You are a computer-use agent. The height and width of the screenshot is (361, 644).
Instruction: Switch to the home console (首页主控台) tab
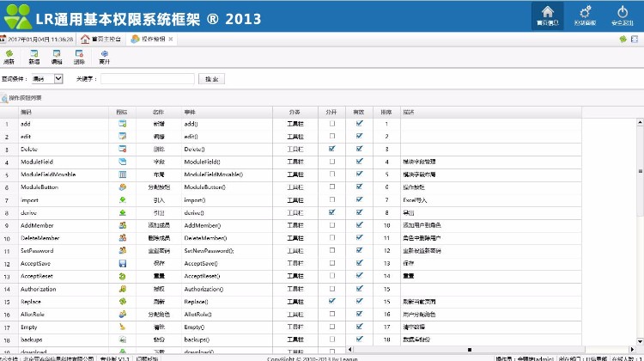tap(100, 39)
